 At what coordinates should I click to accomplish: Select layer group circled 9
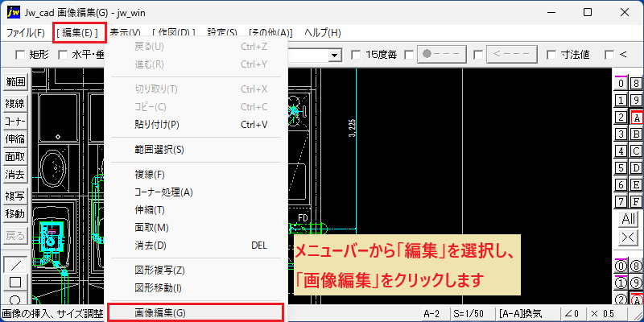pyautogui.click(x=636, y=283)
